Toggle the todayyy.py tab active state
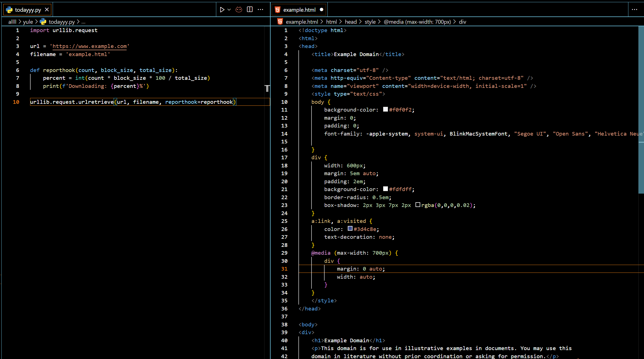 tap(28, 9)
